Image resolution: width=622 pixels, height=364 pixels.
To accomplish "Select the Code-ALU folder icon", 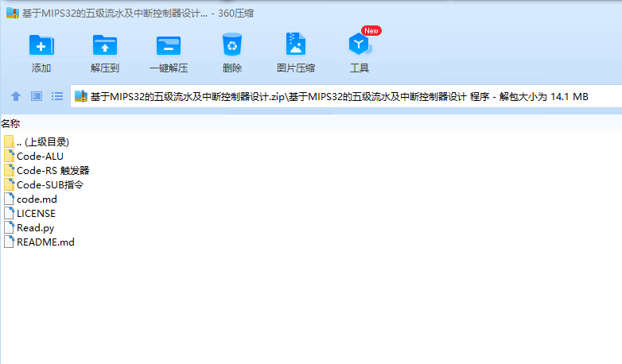I will (9, 156).
